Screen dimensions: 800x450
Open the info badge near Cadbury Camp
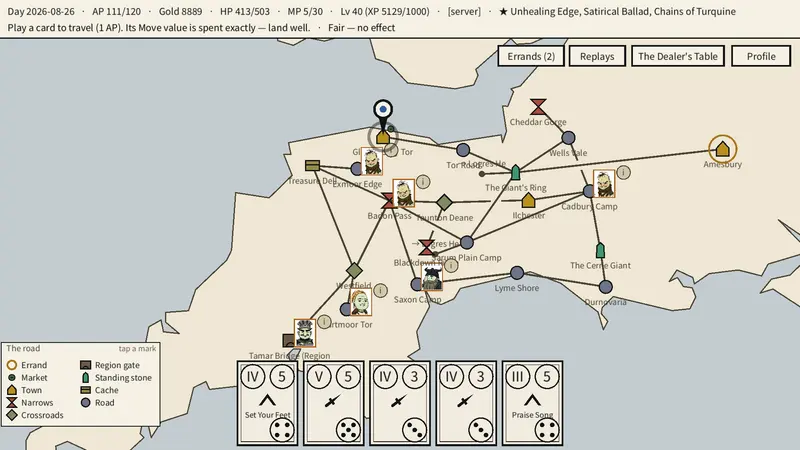623,172
